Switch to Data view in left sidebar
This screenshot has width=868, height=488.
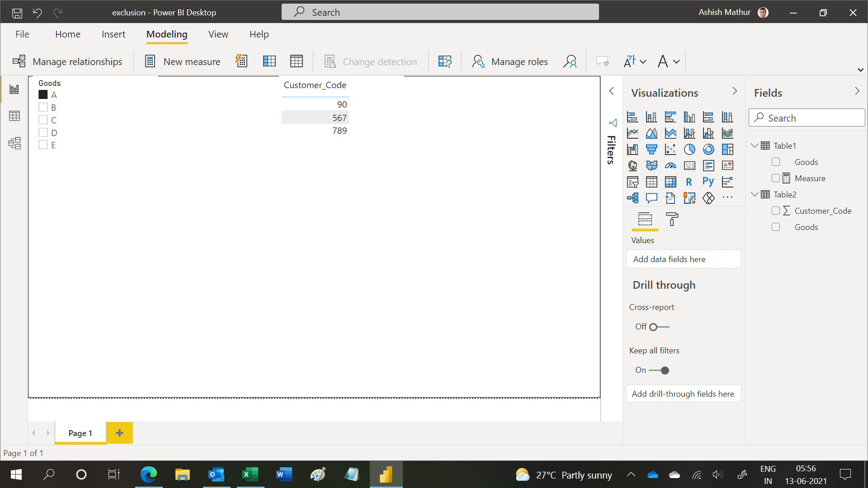[x=14, y=116]
